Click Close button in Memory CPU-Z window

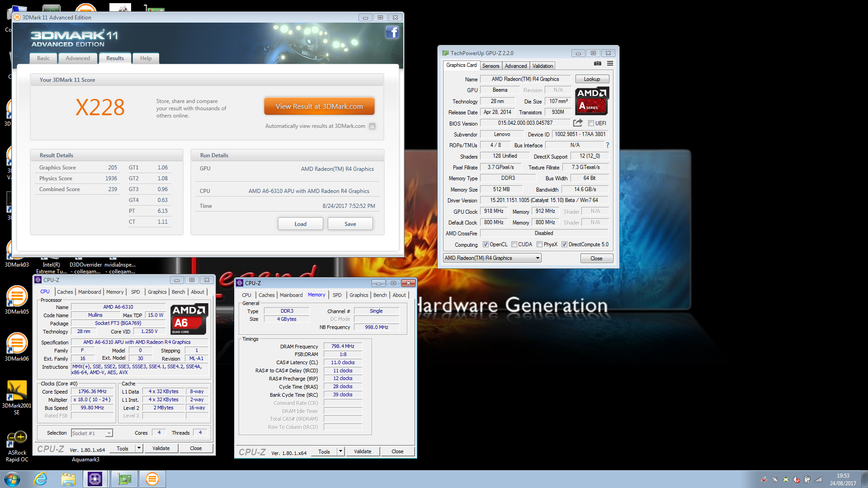click(x=397, y=451)
